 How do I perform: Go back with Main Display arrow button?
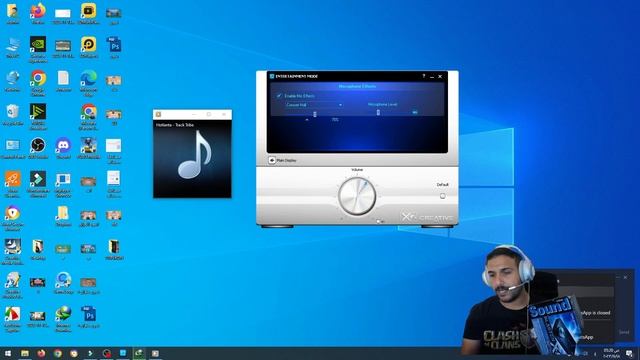point(272,160)
